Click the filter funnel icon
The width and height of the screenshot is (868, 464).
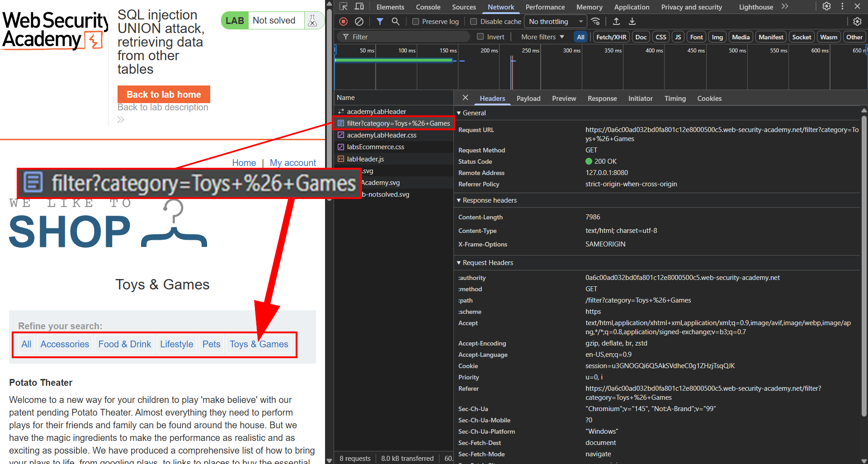point(380,21)
